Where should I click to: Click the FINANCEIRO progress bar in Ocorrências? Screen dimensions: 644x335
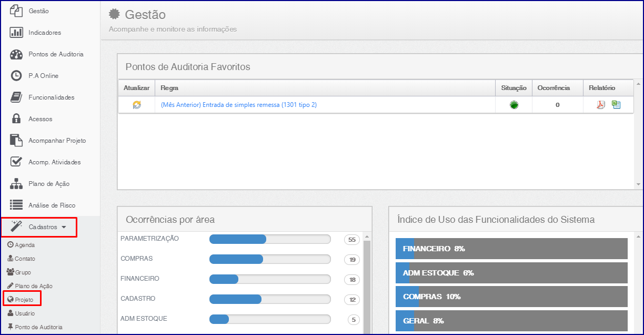[270, 279]
